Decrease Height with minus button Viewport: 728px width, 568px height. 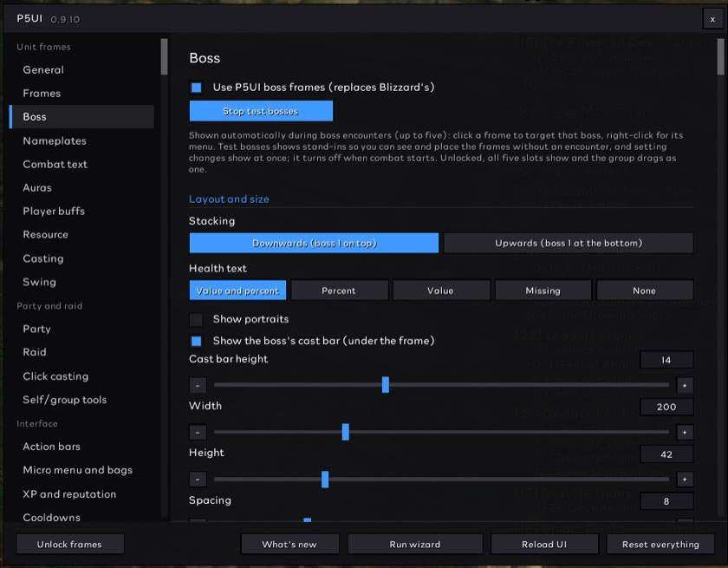(x=198, y=479)
